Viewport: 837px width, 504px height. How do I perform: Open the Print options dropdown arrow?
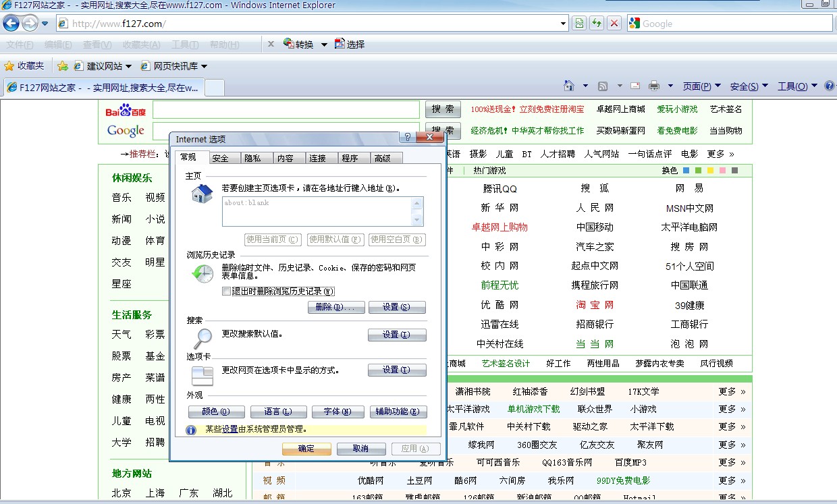point(670,86)
